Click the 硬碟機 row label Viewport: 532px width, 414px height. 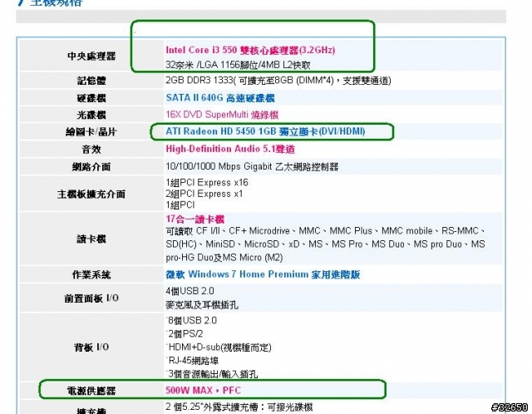91,98
